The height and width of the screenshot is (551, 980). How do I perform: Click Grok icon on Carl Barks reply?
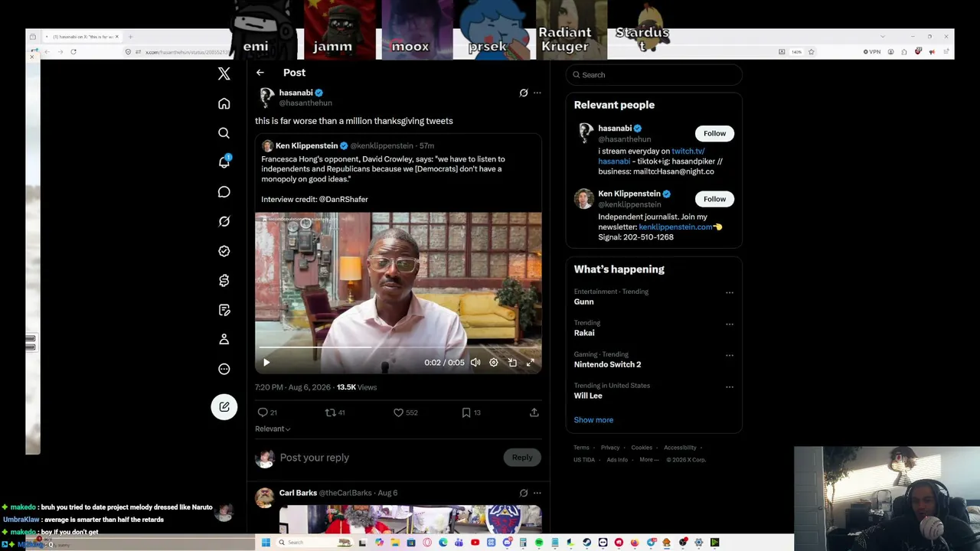coord(524,493)
